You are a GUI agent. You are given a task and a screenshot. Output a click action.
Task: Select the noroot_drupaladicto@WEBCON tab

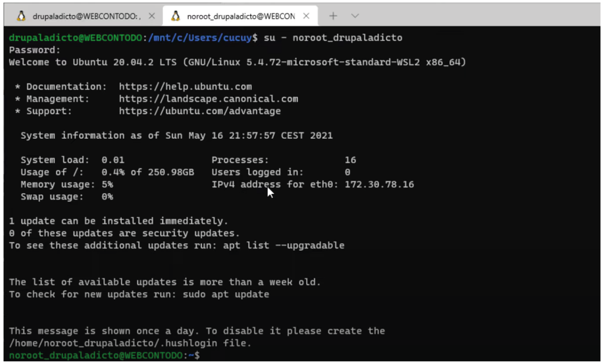coord(240,16)
